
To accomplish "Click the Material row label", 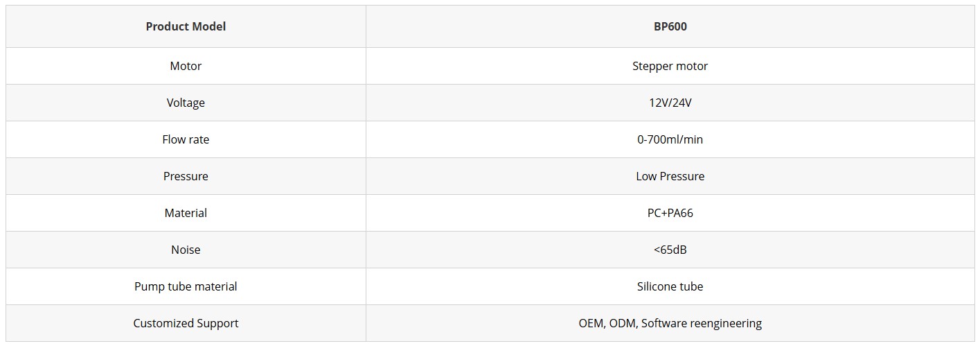I will pos(186,213).
